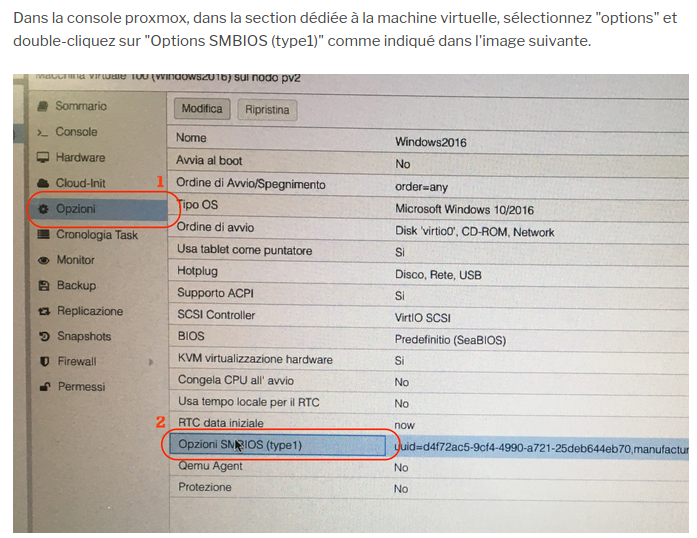
Task: Open the Snapshots history icon
Action: coord(45,337)
